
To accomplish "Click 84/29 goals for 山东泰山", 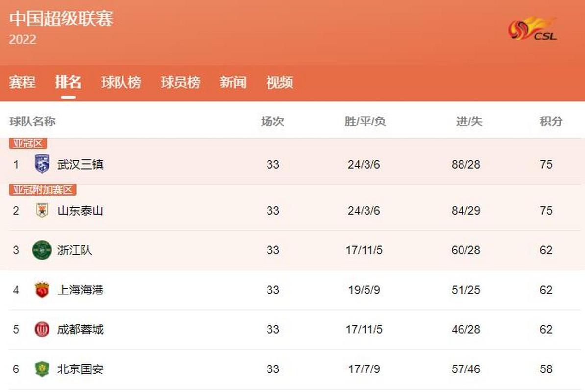I will (465, 210).
